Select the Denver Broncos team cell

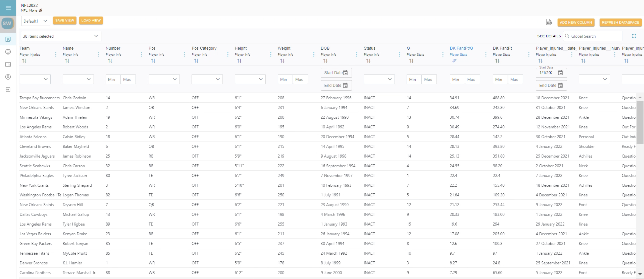tap(34, 263)
